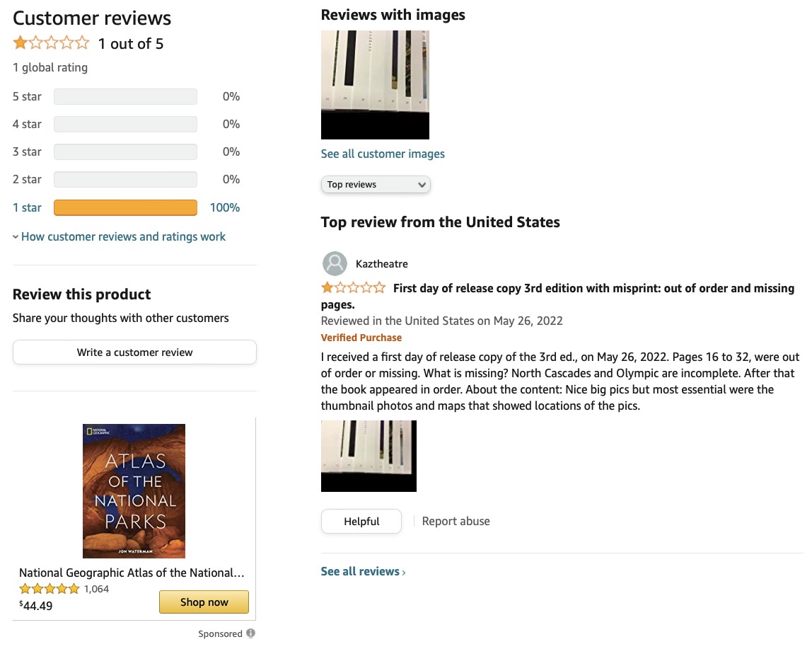Screen dimensions: 812x649
Task: Click the Atlas of the National Parks cover
Action: 134,491
